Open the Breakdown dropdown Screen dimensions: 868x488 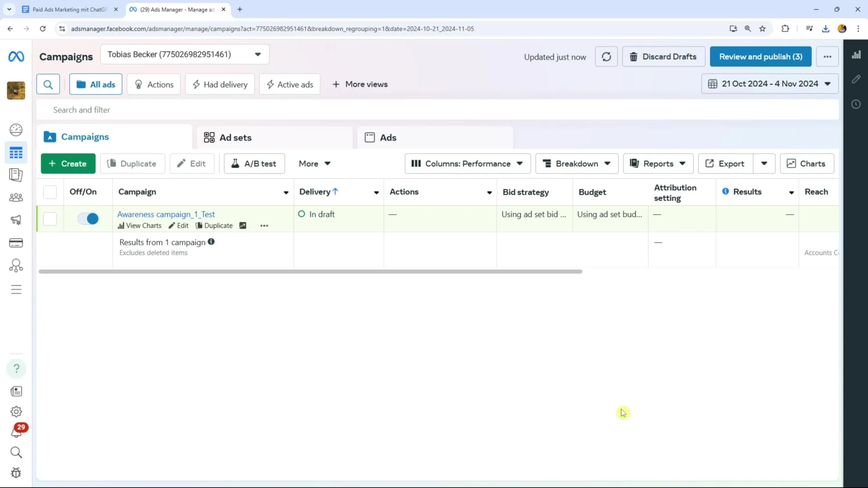point(577,164)
